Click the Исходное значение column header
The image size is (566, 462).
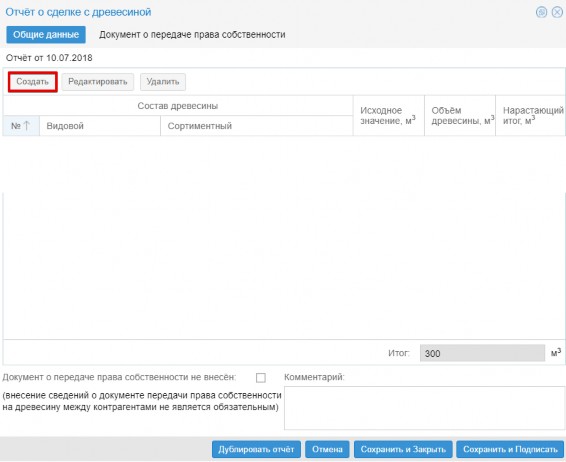(x=388, y=116)
